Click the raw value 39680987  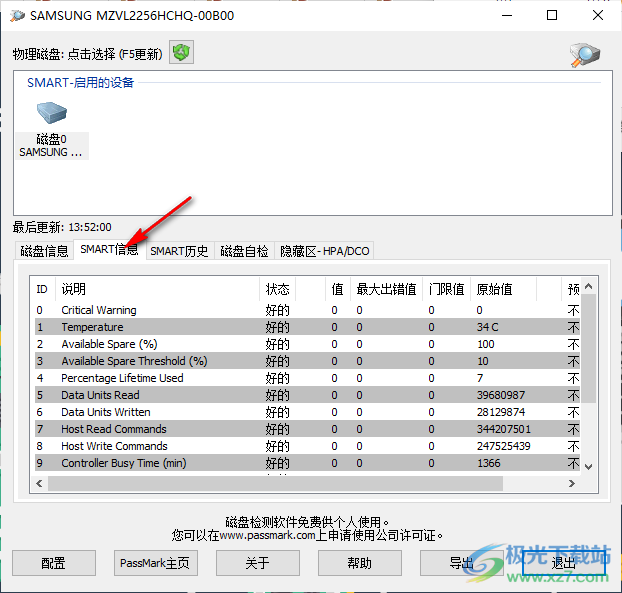coord(501,395)
